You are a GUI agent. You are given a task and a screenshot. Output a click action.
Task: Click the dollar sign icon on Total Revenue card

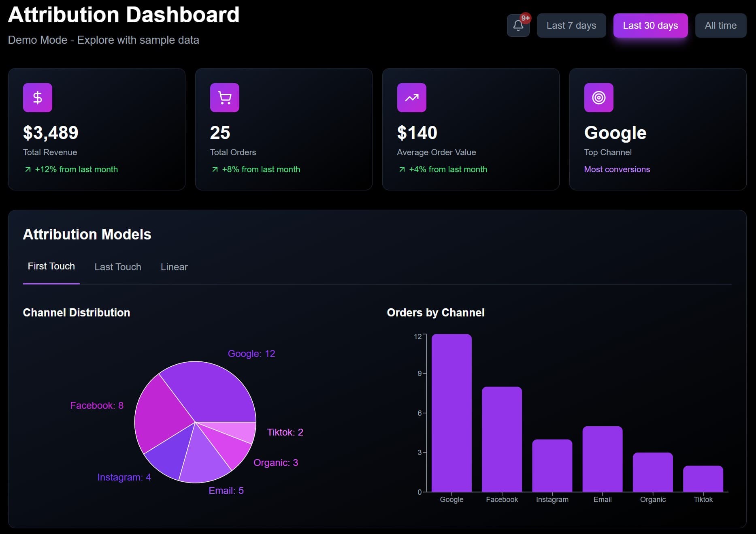coord(37,97)
